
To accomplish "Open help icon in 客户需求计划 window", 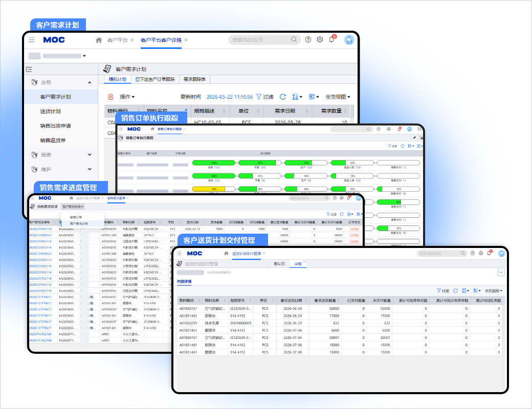I will pos(308,40).
